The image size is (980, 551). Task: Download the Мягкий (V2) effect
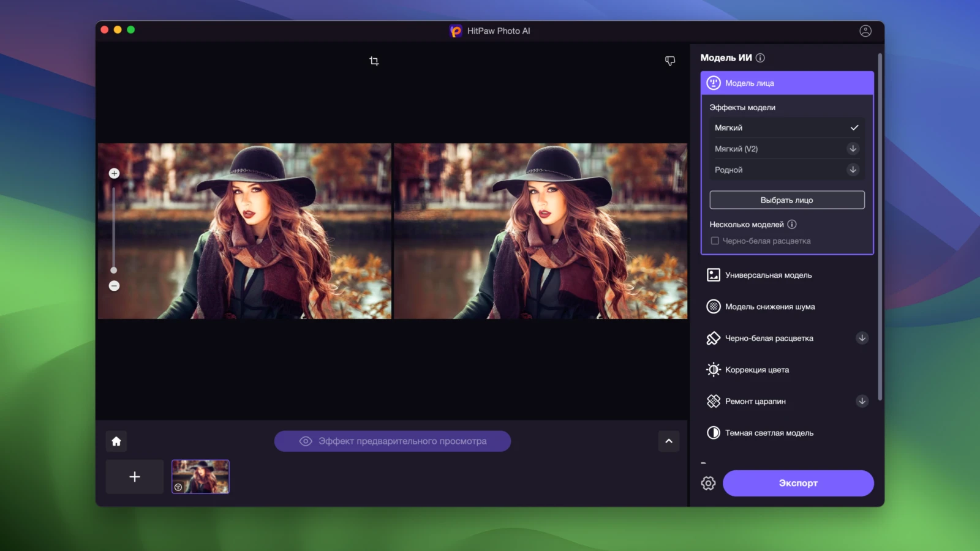[853, 149]
